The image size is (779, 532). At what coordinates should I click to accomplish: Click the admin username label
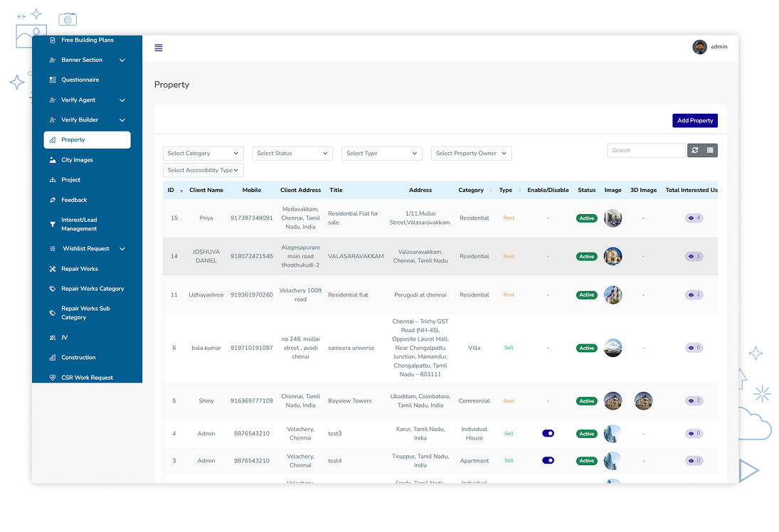(719, 47)
